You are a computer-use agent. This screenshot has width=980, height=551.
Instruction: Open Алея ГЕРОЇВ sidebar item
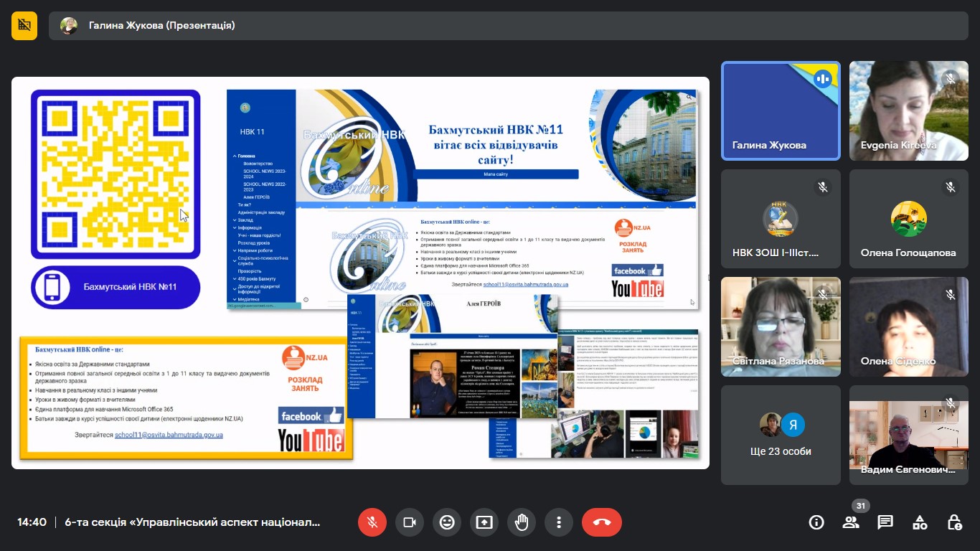pyautogui.click(x=256, y=197)
